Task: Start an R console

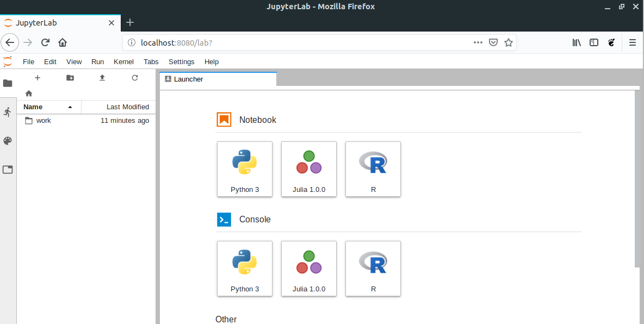Action: [373, 269]
